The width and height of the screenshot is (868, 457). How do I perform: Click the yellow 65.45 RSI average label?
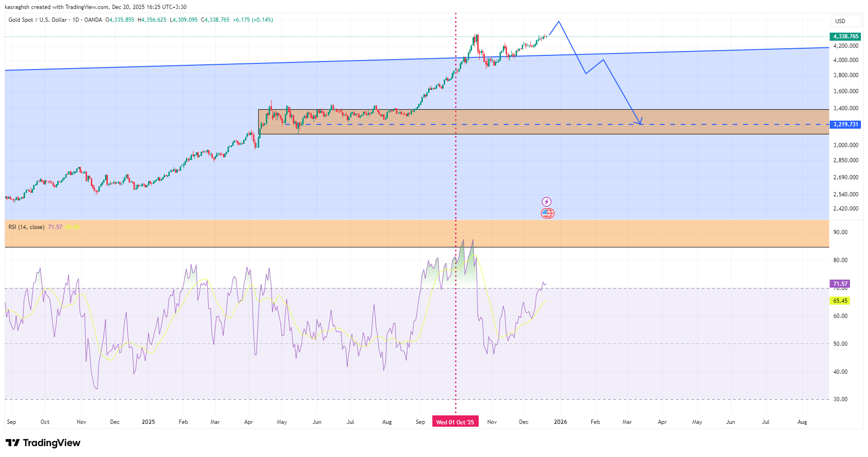click(840, 301)
